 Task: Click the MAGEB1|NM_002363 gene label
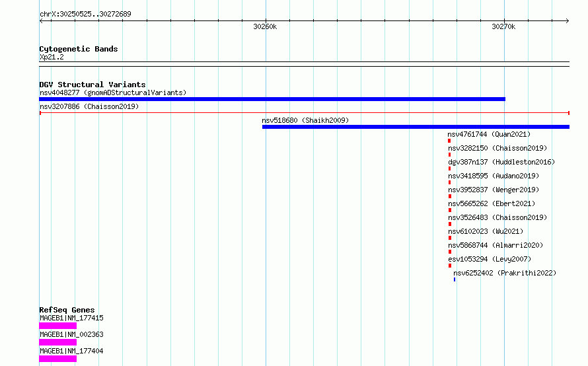click(x=71, y=334)
